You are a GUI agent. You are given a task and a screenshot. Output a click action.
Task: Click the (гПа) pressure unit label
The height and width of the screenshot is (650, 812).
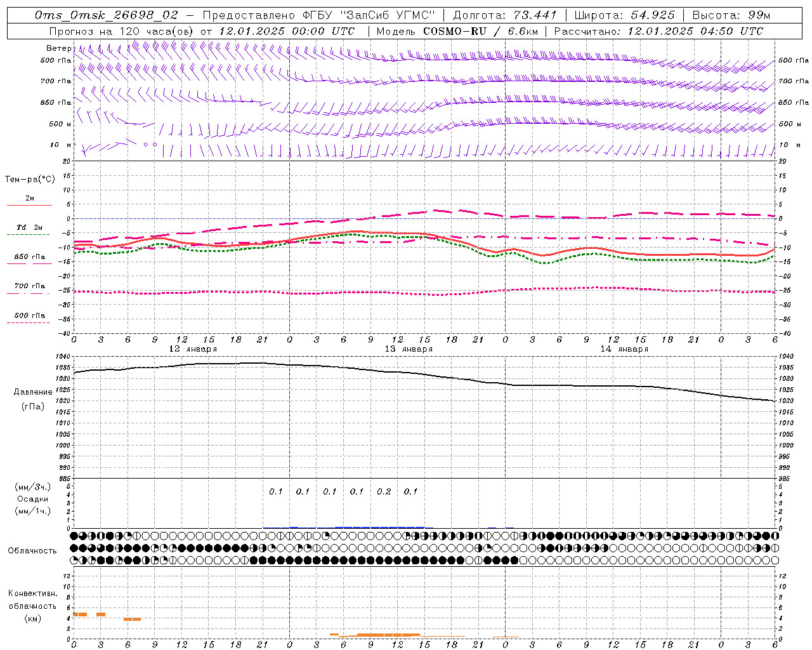pos(33,407)
